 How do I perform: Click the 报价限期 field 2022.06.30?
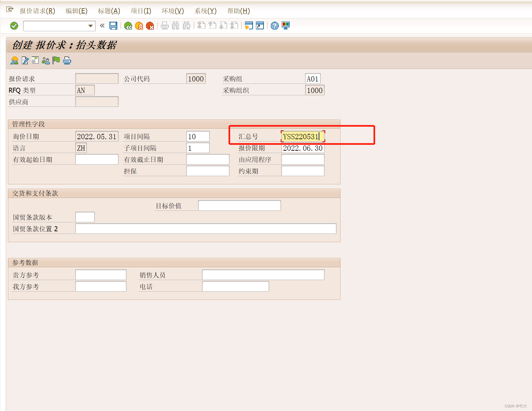303,148
